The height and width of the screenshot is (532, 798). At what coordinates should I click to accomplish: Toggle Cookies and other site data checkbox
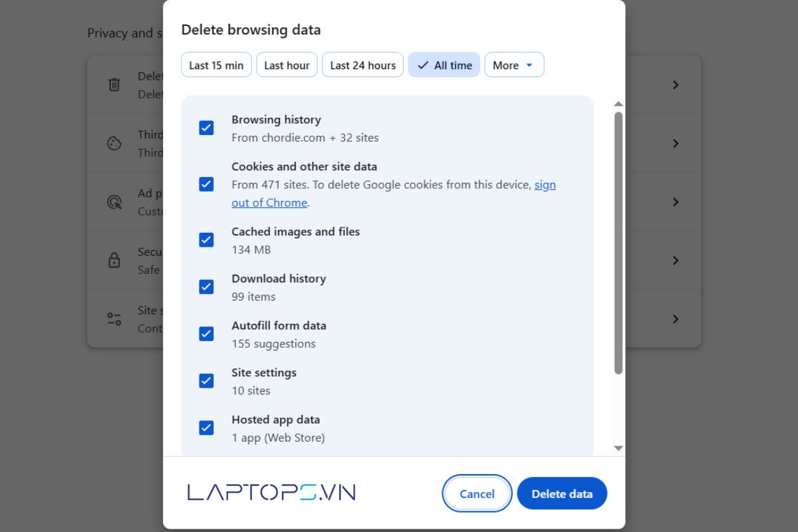pyautogui.click(x=206, y=184)
